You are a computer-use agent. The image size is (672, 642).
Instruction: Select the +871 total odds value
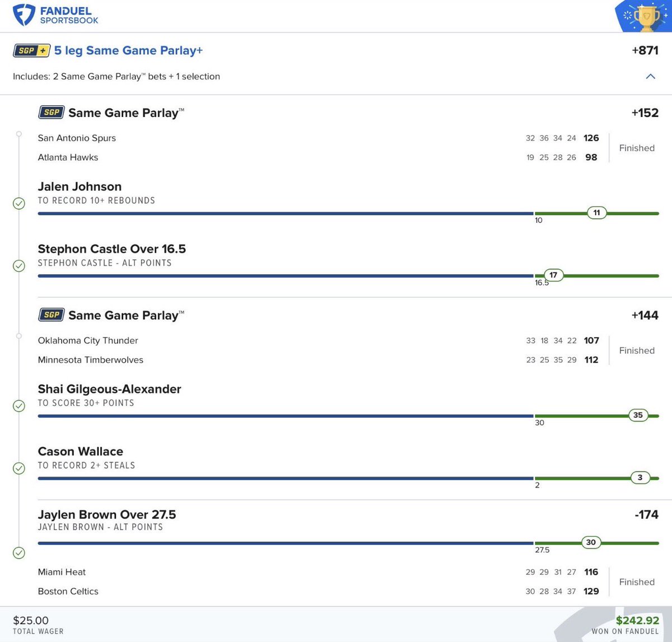[x=645, y=50]
